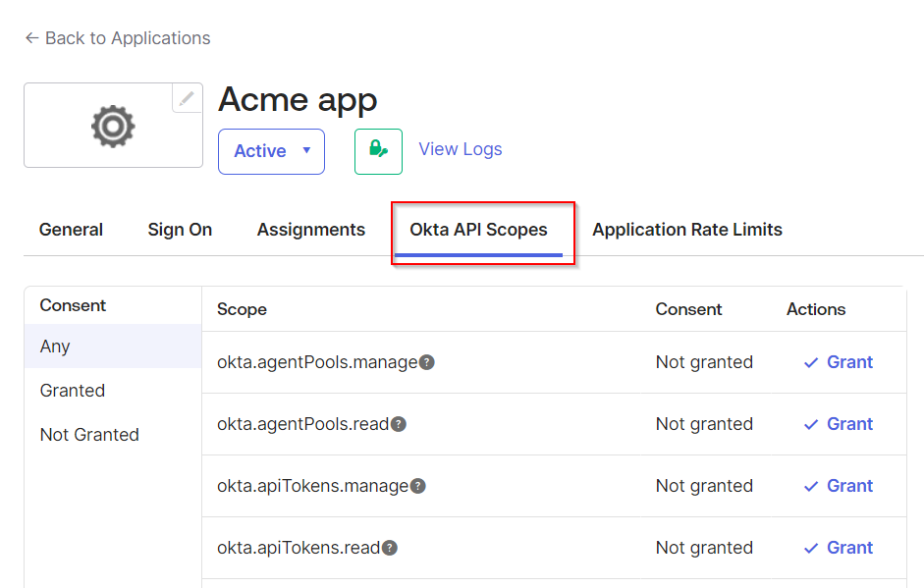This screenshot has height=588, width=924.
Task: Click the green lock key icon
Action: pyautogui.click(x=378, y=150)
